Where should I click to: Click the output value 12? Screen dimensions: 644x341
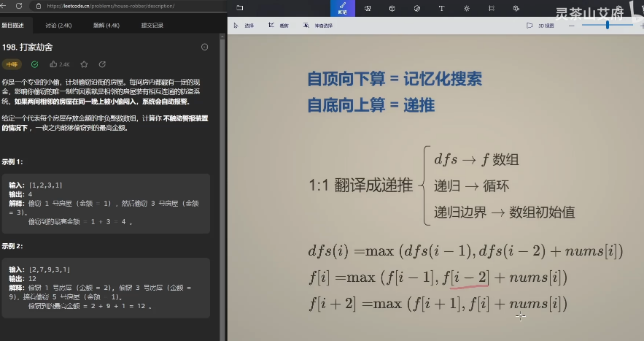coord(32,278)
